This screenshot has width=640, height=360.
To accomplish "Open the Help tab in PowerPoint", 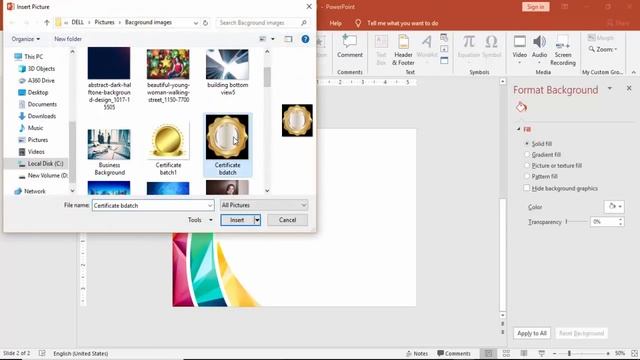I will click(336, 23).
